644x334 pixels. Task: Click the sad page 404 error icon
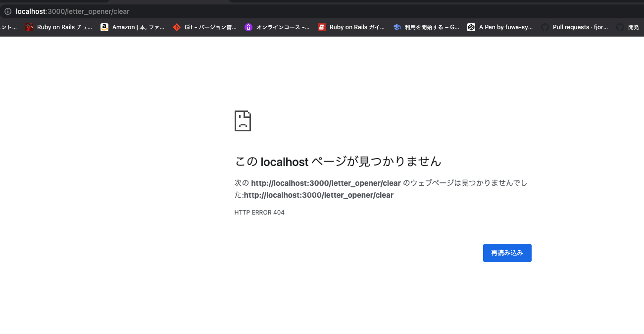(x=242, y=121)
